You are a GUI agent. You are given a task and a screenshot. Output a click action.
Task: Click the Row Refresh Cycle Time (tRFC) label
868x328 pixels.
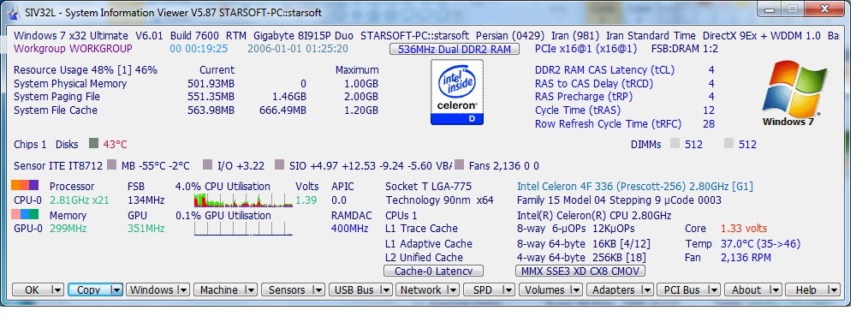(x=609, y=124)
